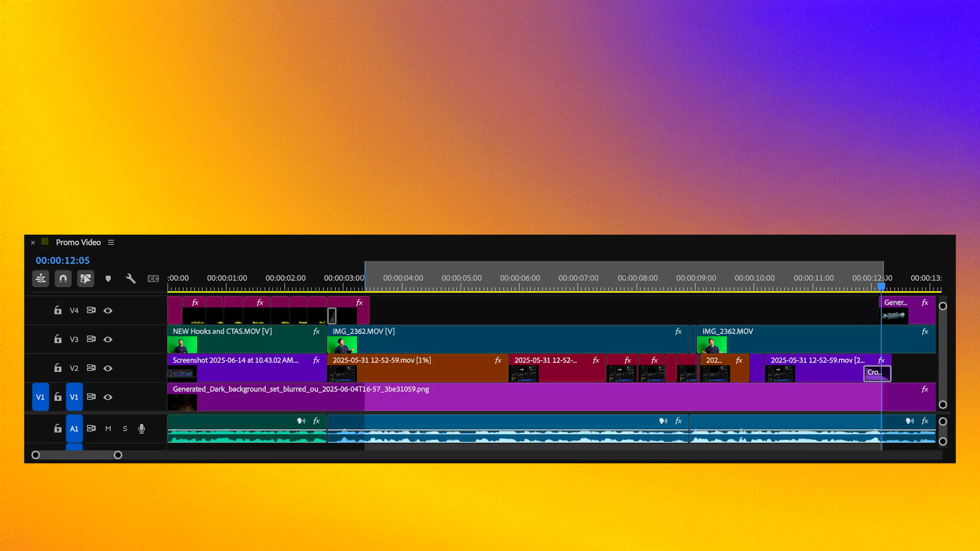Screen dimensions: 980x551
Task: Toggle V2 track output eye icon
Action: tap(108, 368)
